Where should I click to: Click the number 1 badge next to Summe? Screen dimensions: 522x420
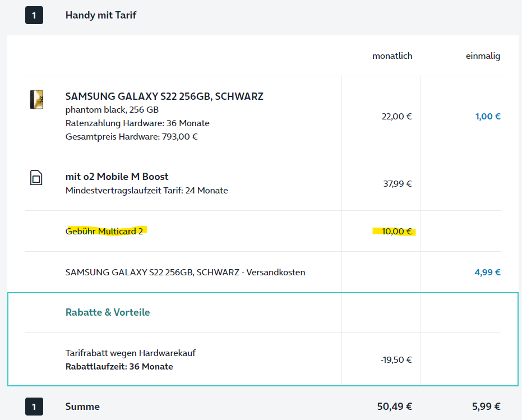34,407
